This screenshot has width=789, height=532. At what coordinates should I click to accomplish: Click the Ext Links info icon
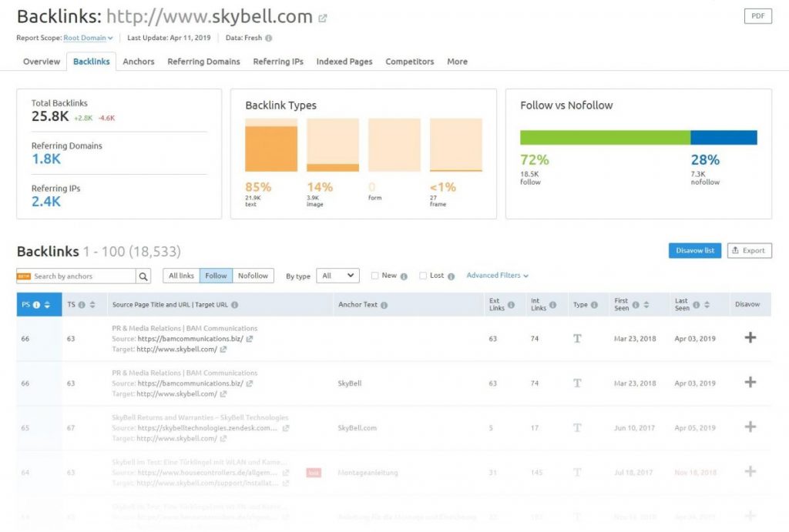pos(511,304)
